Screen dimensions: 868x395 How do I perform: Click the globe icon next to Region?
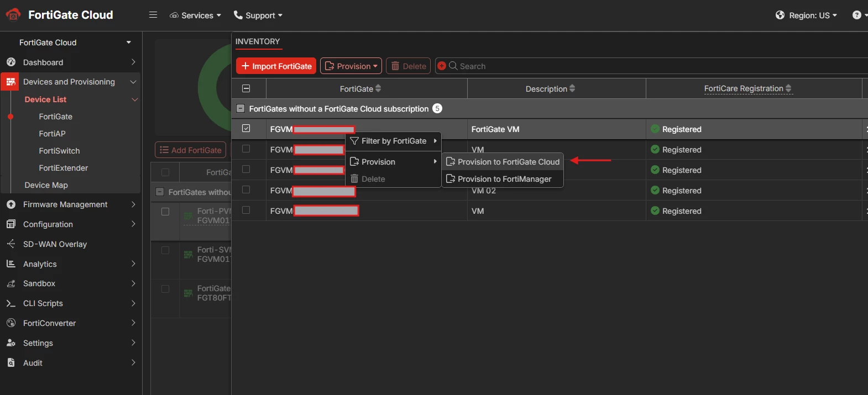(780, 15)
